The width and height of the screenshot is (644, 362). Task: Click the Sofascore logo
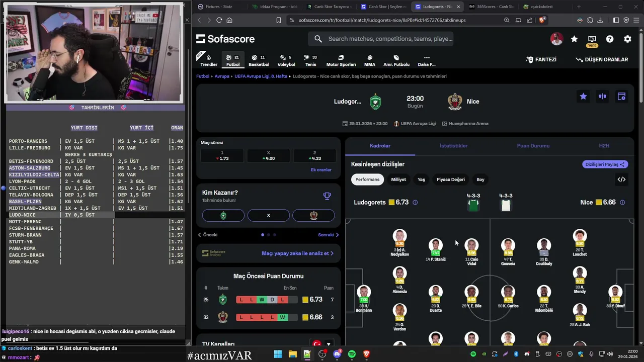coord(225,39)
